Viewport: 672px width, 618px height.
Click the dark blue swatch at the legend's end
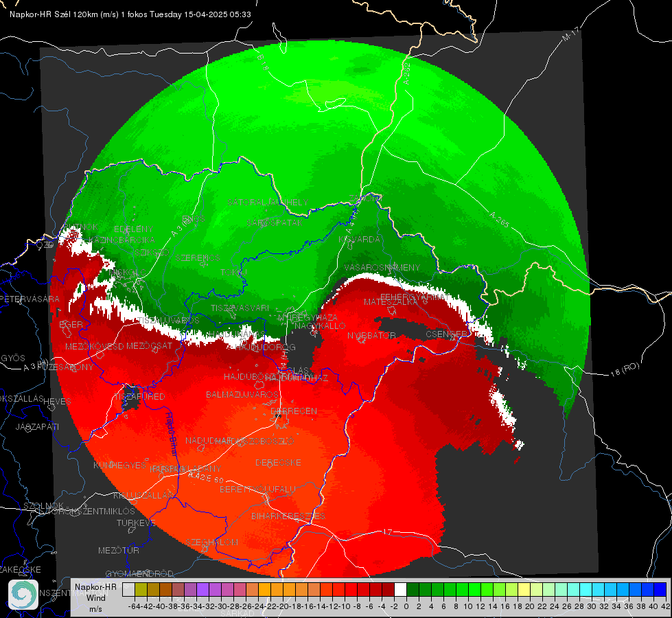point(660,589)
